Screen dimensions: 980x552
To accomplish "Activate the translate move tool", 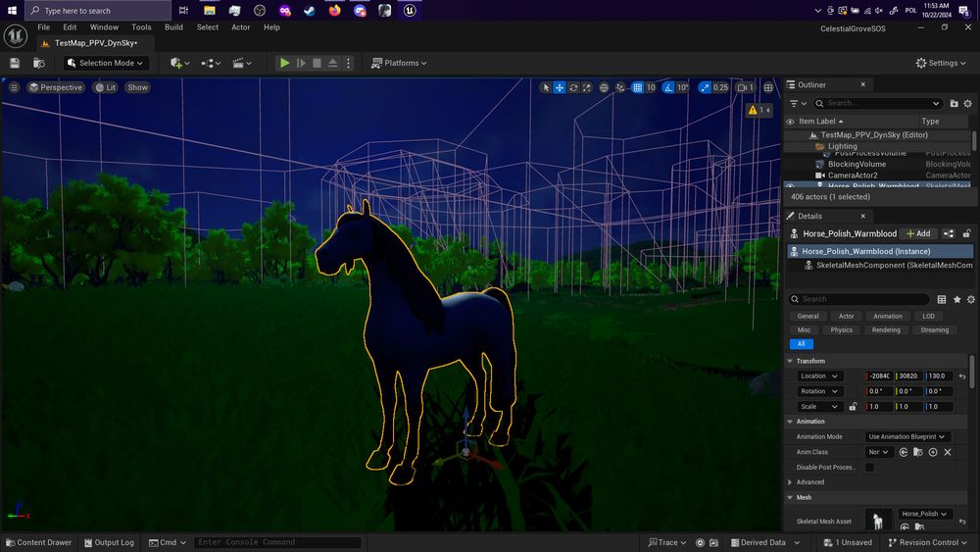I will pos(560,87).
